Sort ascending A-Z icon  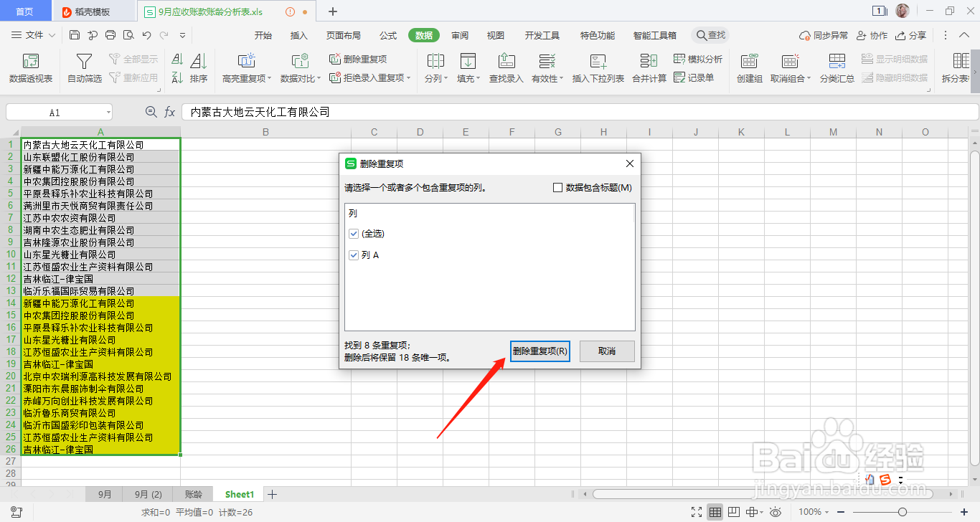coord(177,60)
